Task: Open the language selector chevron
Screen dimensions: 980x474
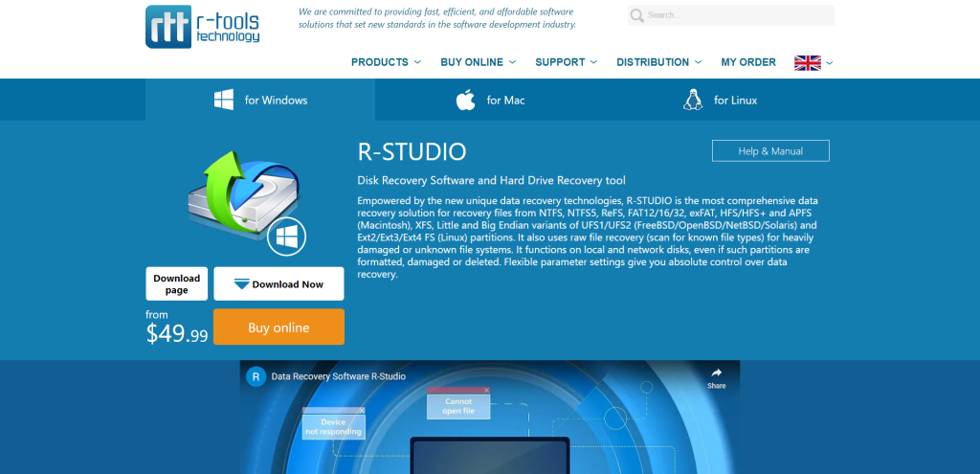Action: click(x=830, y=62)
